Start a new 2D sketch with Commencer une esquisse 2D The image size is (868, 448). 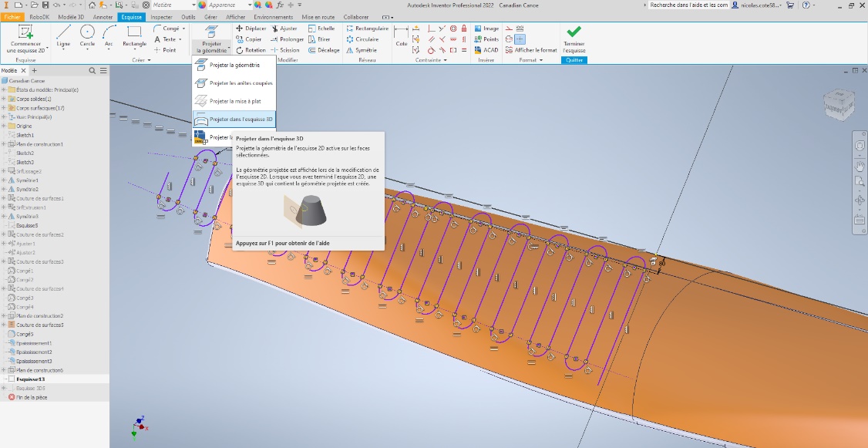point(25,39)
